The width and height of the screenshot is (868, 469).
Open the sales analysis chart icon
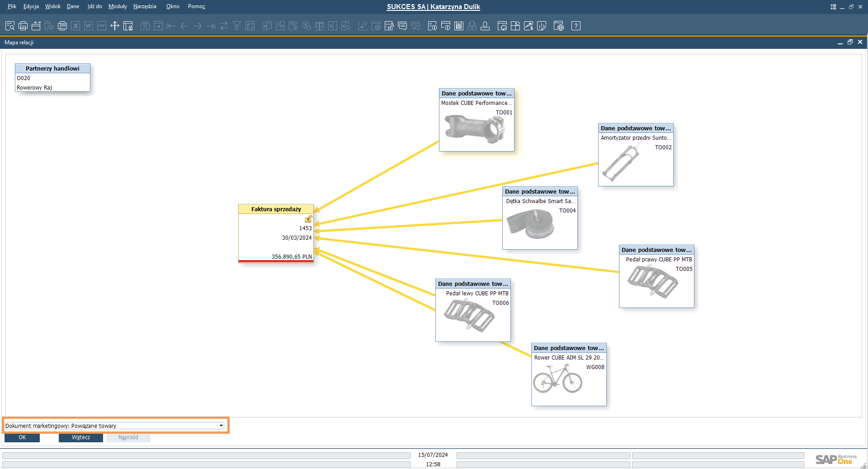coord(528,26)
